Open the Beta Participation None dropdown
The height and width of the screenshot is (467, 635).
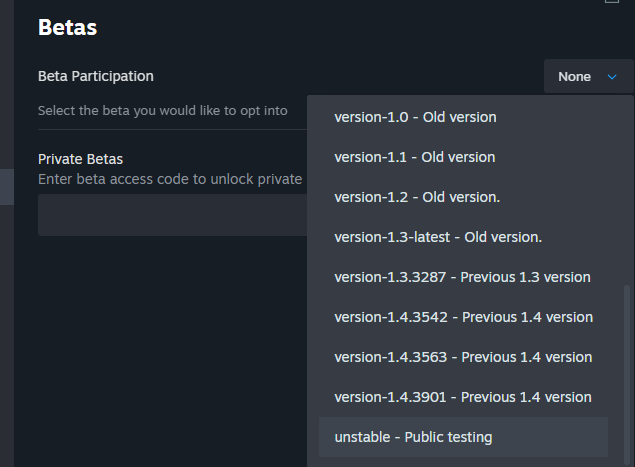coord(588,76)
